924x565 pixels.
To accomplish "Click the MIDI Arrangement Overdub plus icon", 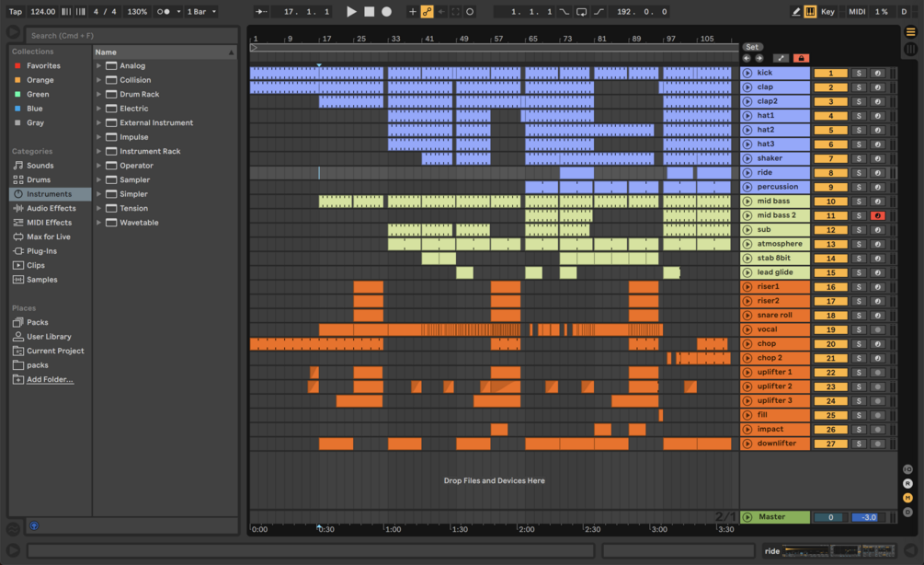I will click(x=412, y=11).
